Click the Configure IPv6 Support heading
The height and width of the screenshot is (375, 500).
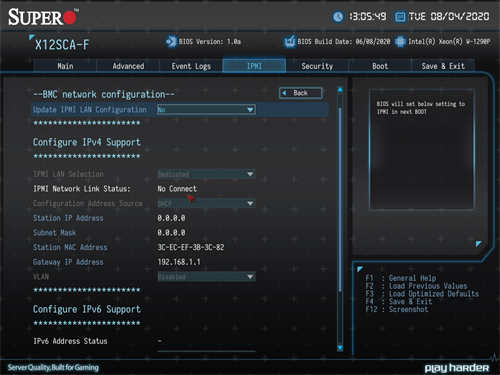[x=87, y=309]
